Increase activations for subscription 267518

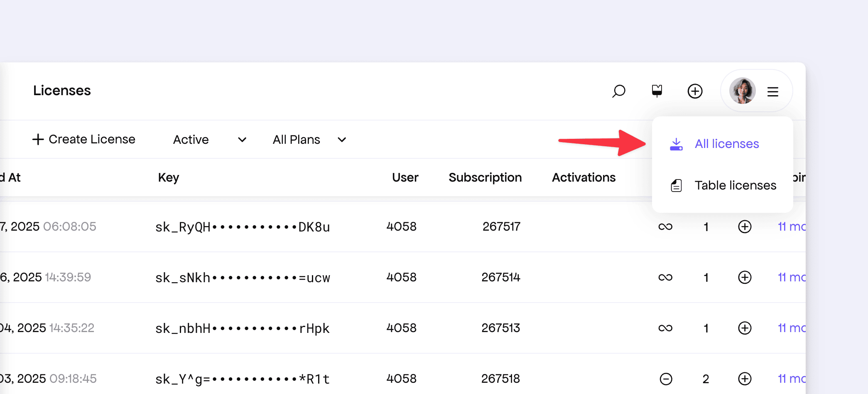click(x=745, y=379)
